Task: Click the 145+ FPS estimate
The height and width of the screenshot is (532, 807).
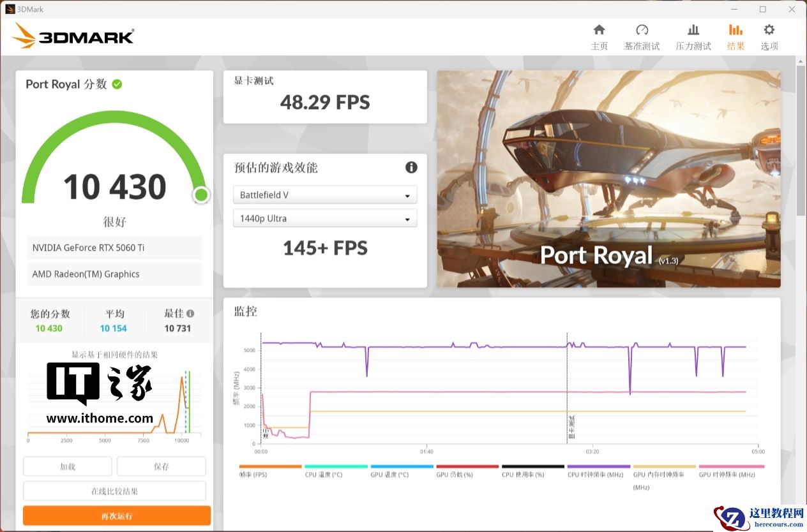Action: pos(325,248)
